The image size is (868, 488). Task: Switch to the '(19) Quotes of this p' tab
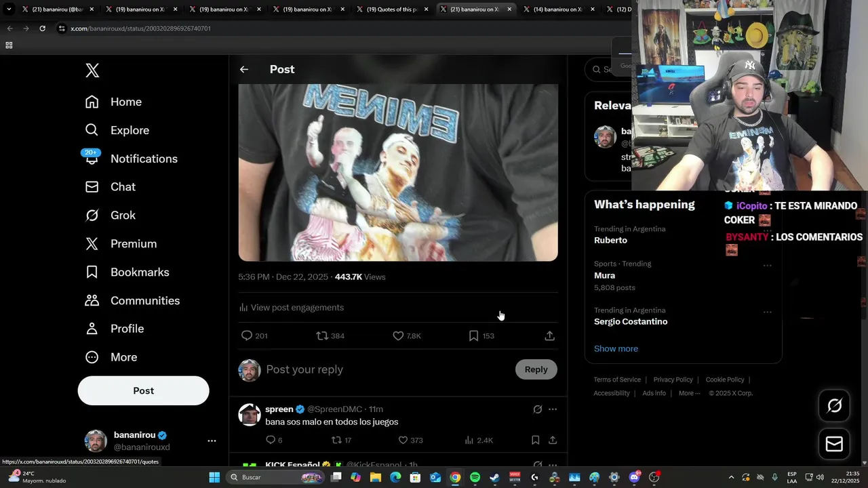click(x=392, y=9)
